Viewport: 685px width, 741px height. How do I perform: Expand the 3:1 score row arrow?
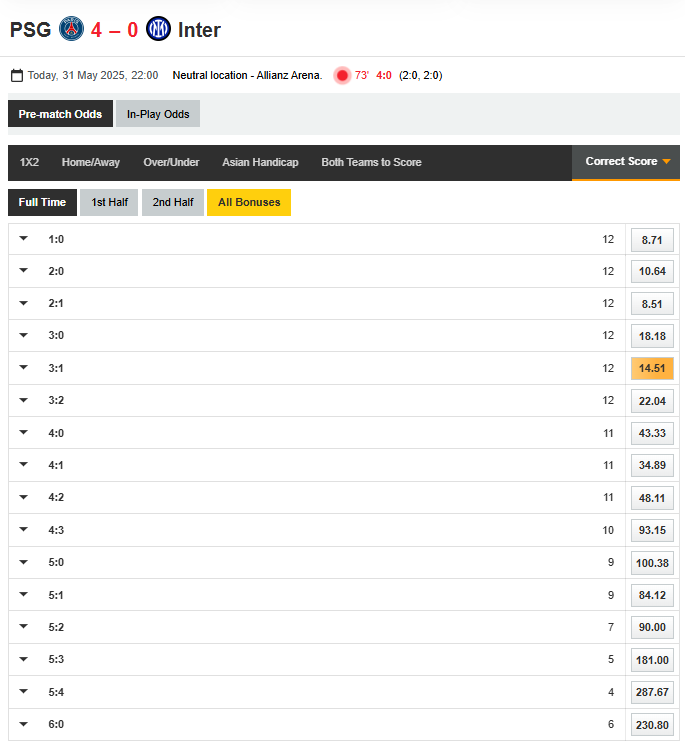tap(23, 368)
